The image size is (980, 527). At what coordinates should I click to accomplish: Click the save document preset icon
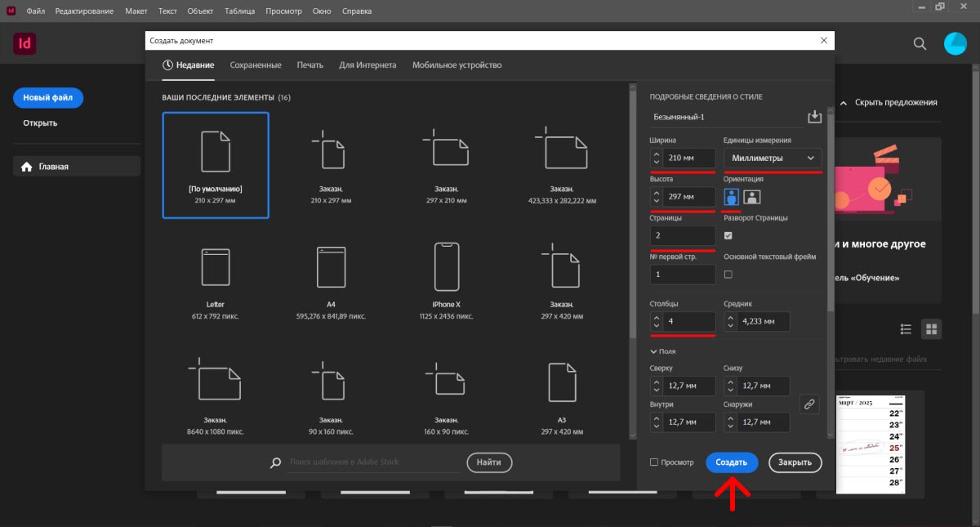(x=814, y=116)
